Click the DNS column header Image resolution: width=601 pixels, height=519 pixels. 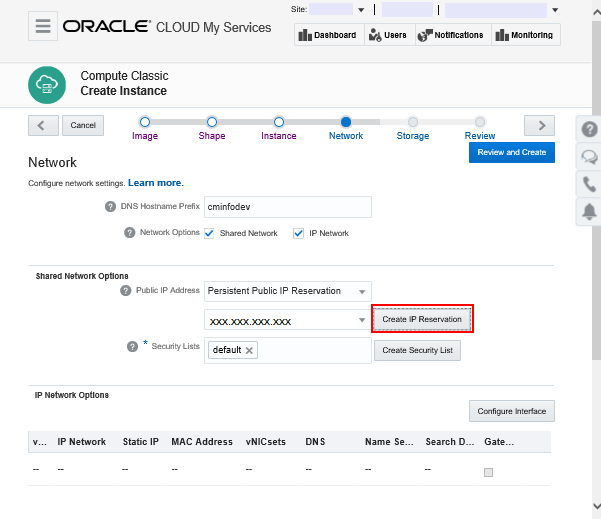coord(315,442)
